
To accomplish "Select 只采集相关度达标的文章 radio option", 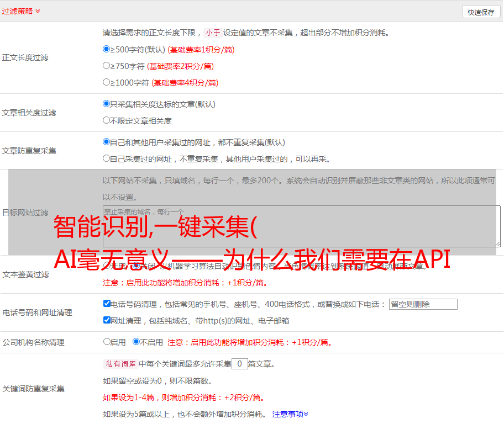I will (x=106, y=104).
